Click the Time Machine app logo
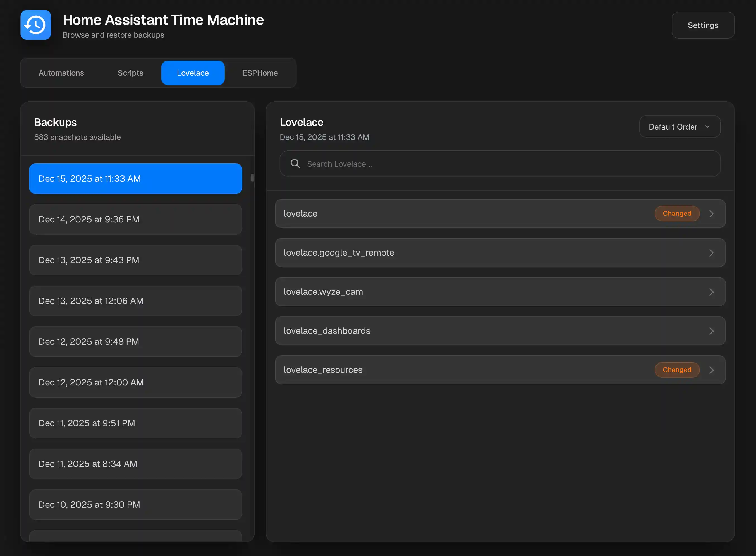 (35, 25)
